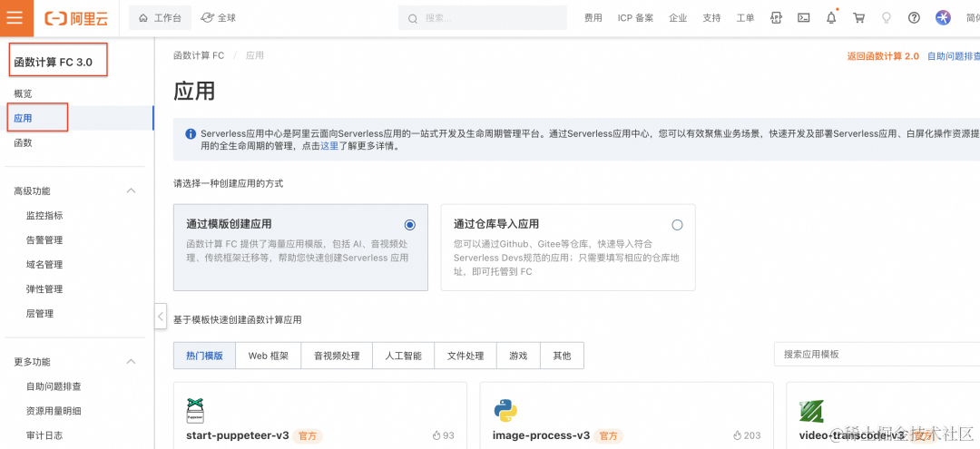Click 工单 in the top navigation
This screenshot has width=980, height=449.
(x=746, y=18)
